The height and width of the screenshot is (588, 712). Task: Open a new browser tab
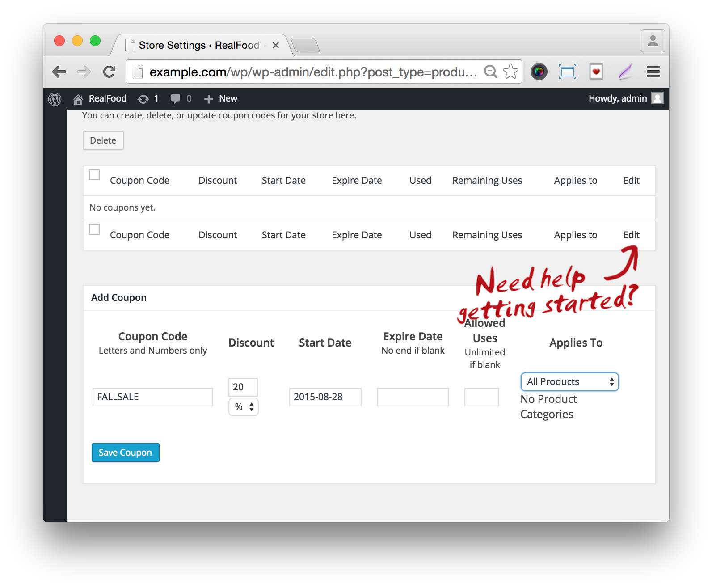[305, 45]
